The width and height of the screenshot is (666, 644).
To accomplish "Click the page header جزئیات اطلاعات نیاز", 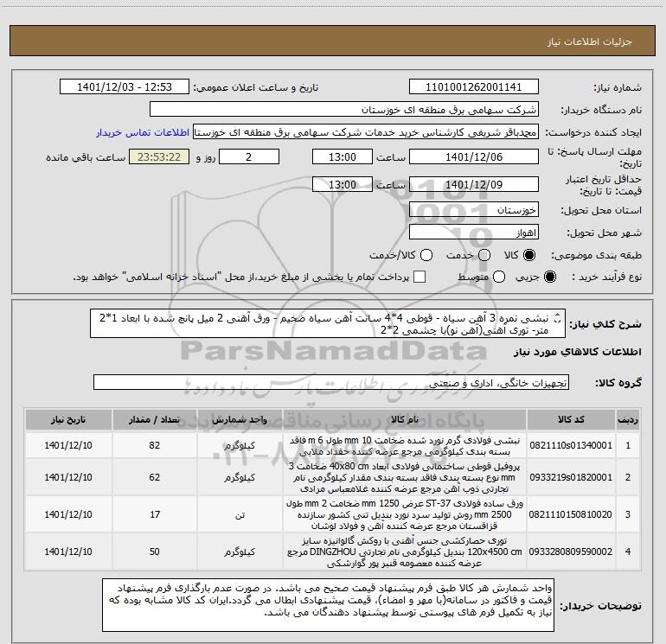I will [589, 41].
